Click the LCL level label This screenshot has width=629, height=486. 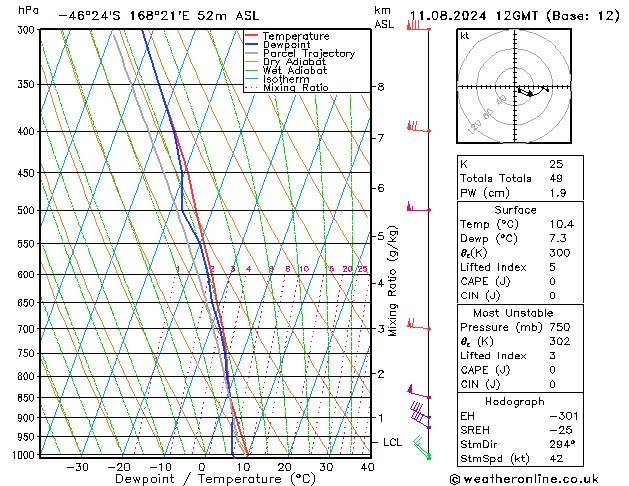pyautogui.click(x=392, y=442)
